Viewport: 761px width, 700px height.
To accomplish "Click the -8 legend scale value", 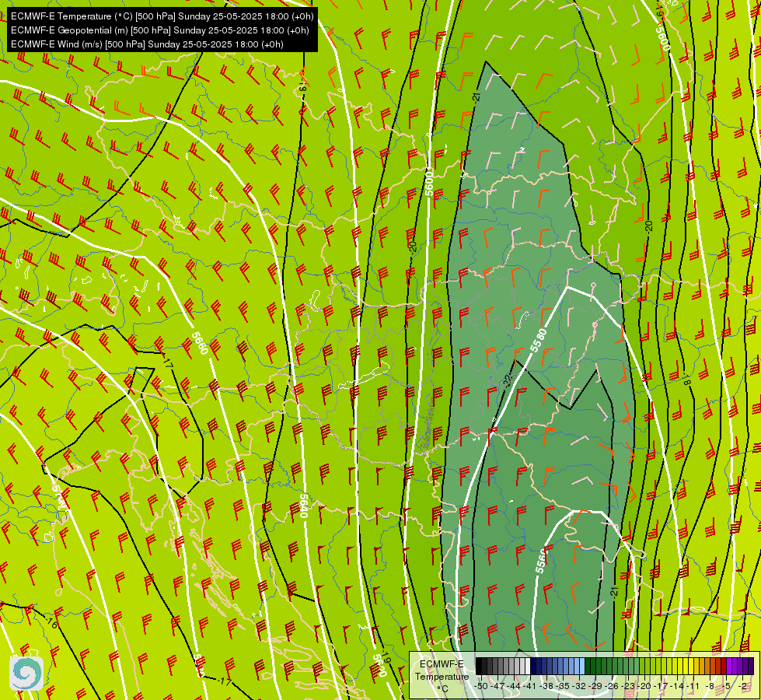I will tap(710, 686).
